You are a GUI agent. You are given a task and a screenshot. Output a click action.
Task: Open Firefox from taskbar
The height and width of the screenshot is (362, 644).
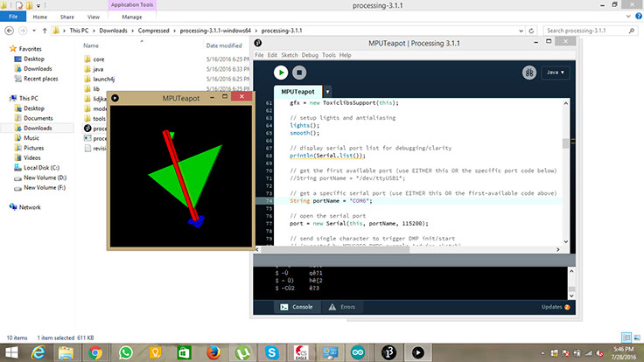pyautogui.click(x=213, y=353)
